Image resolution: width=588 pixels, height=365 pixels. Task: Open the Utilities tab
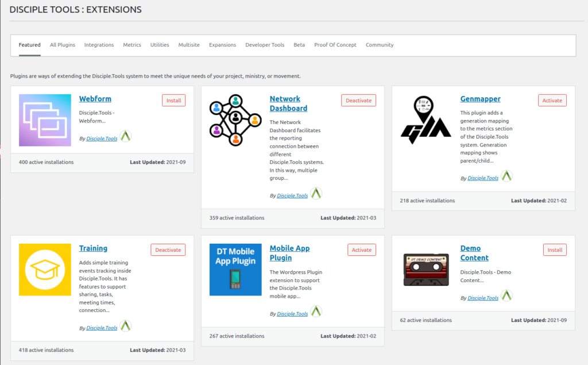(x=160, y=45)
